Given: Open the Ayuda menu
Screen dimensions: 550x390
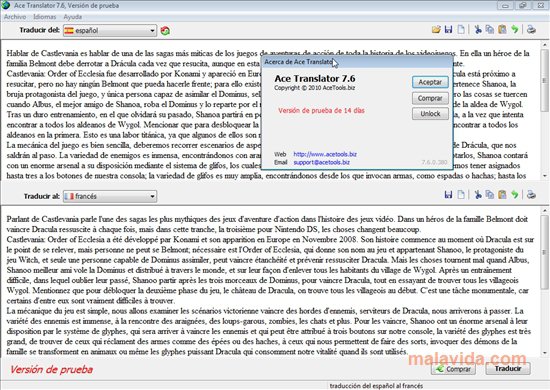Looking at the screenshot, I should click(x=73, y=16).
